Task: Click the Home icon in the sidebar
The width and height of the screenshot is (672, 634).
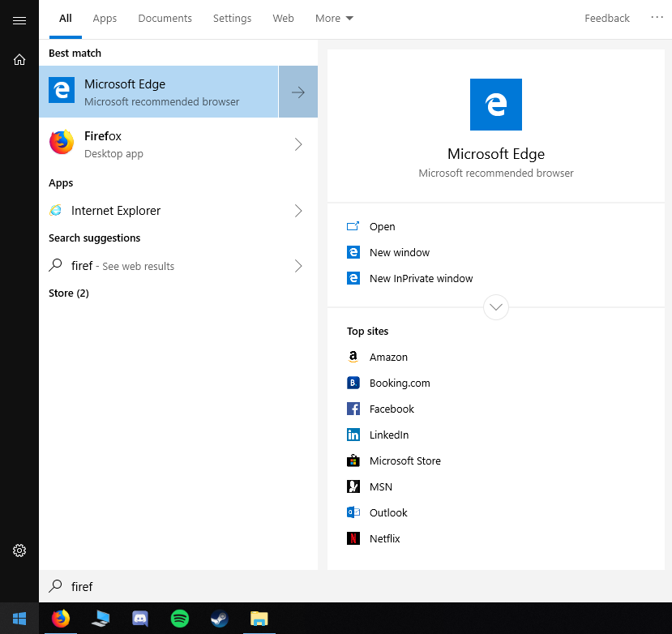Action: coord(19,59)
